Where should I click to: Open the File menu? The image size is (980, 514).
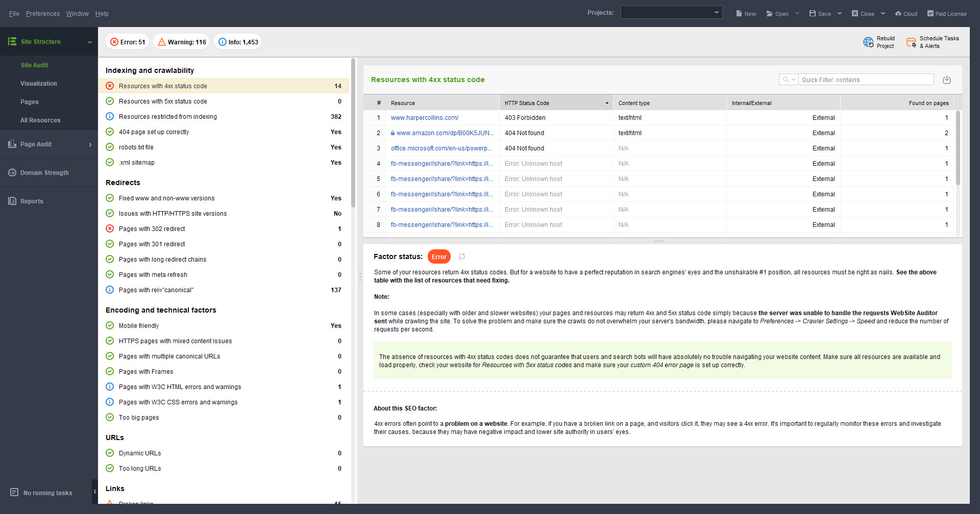tap(14, 14)
